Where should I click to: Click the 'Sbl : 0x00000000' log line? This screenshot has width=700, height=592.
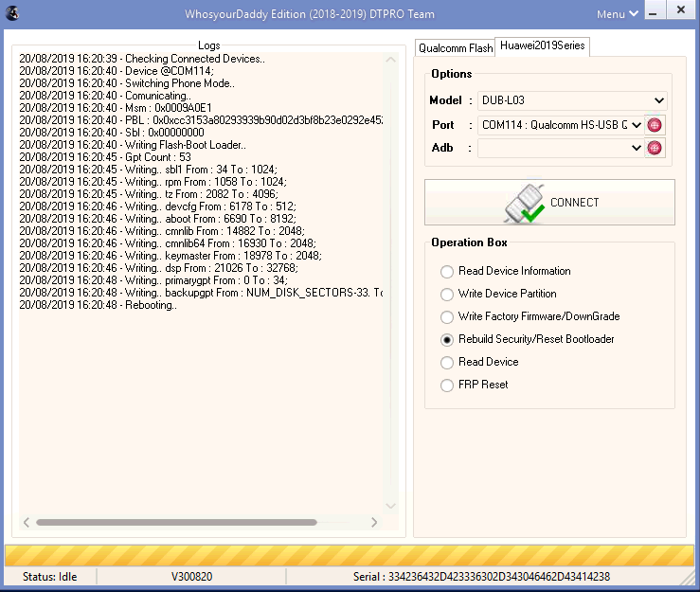pos(112,133)
